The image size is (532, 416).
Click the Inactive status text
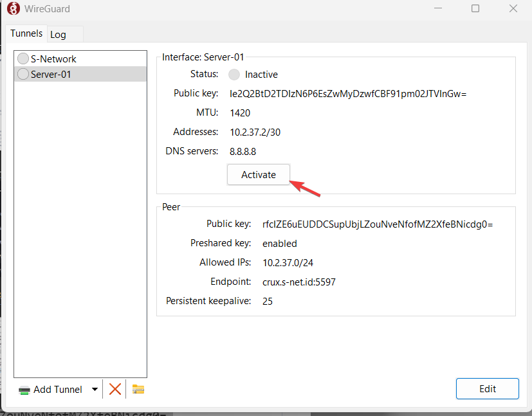(x=261, y=75)
